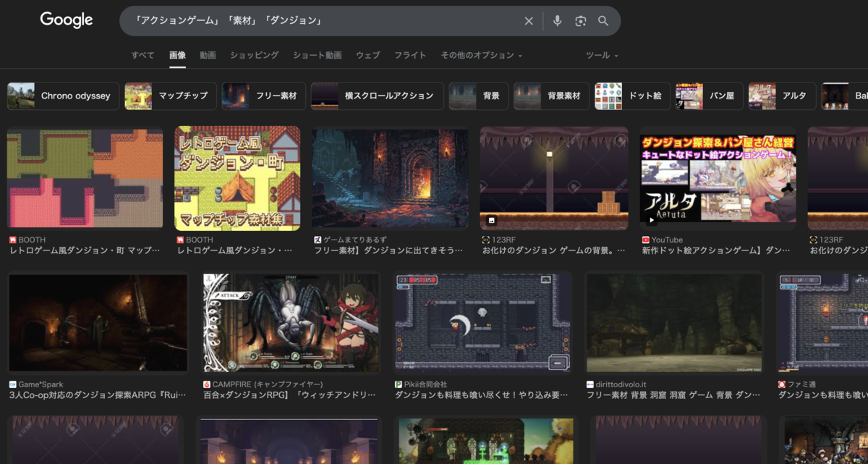Open link ダンジョンも料理も喰い尽くせ under Pikii合同会社
The image size is (868, 464).
click(x=481, y=395)
